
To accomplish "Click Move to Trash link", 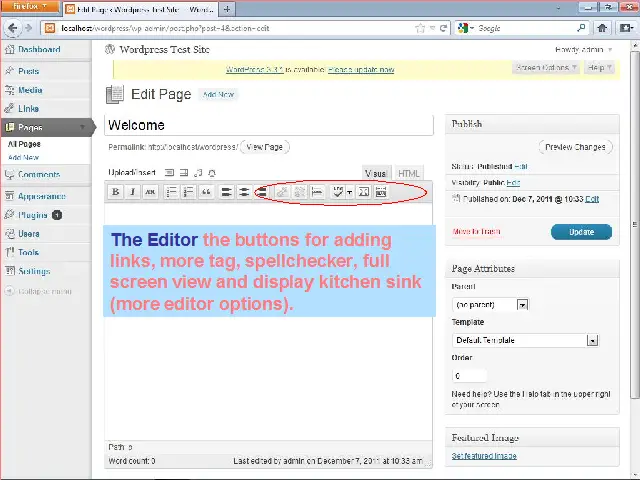I will 476,231.
